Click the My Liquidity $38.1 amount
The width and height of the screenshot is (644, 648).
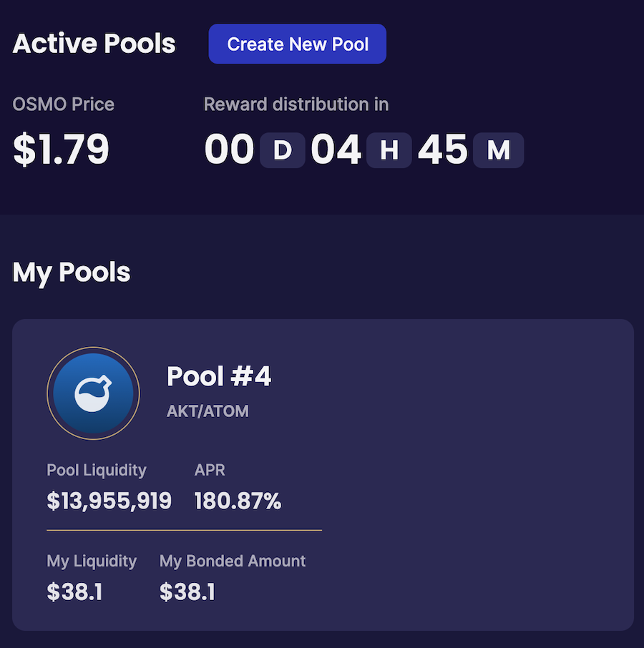click(74, 591)
